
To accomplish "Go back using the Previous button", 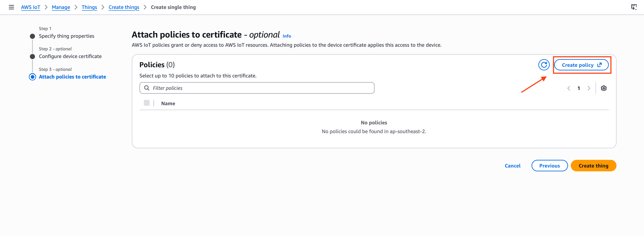I will coord(549,166).
